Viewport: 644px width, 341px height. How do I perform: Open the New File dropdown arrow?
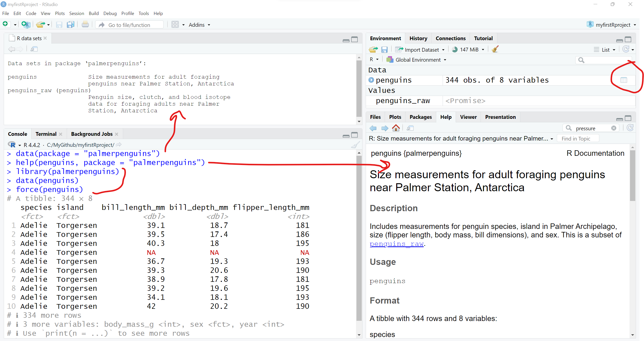(x=15, y=25)
